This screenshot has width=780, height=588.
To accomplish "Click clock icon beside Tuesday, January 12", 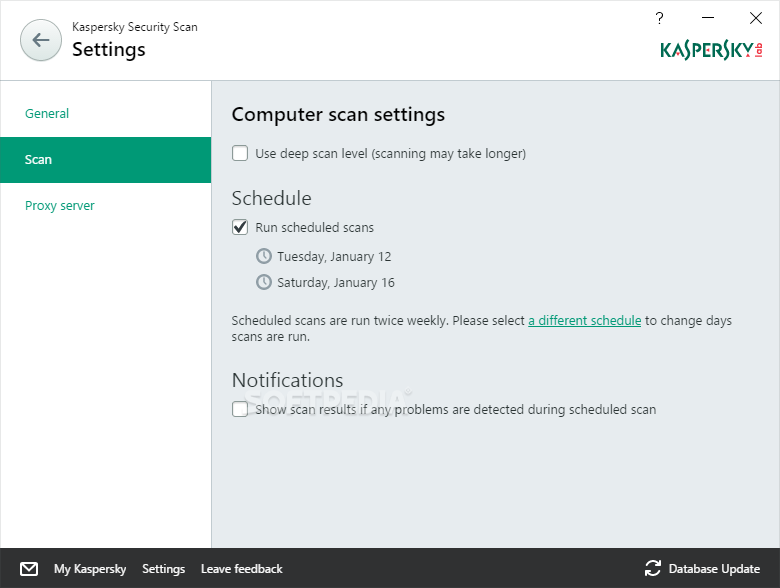I will click(x=264, y=256).
